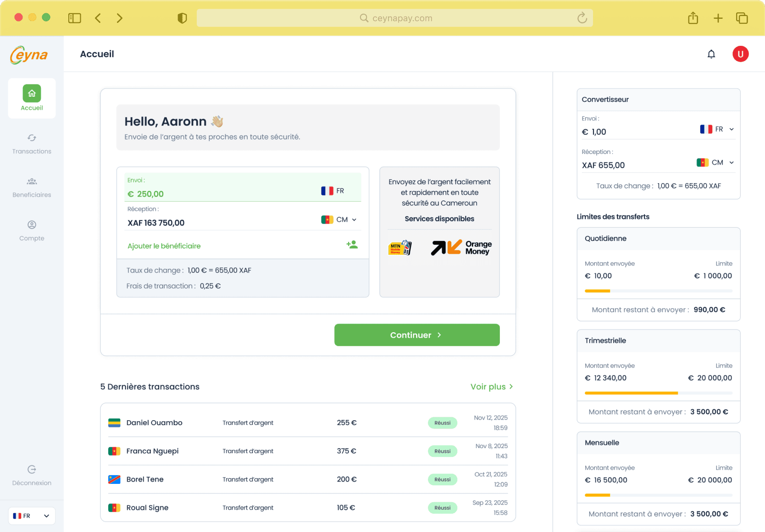The width and height of the screenshot is (765, 532).
Task: Select the Transactions icon in sidebar
Action: pos(32,137)
